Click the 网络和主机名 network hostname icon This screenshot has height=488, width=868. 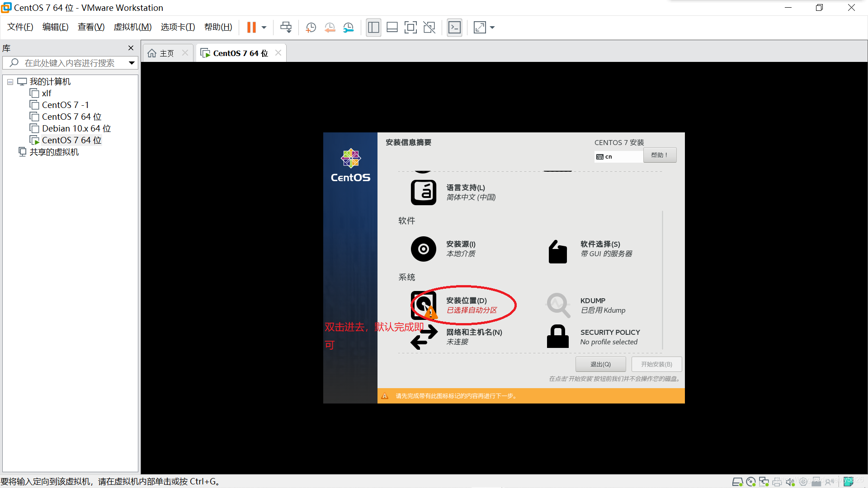(424, 337)
